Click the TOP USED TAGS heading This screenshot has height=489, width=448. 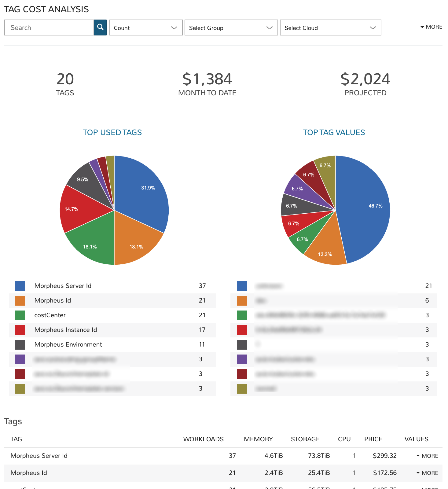tap(112, 132)
